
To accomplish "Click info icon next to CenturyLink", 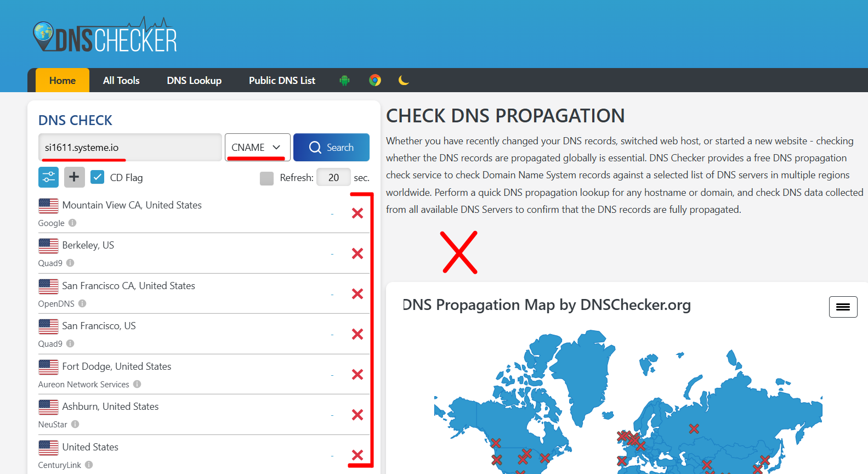I will [89, 465].
